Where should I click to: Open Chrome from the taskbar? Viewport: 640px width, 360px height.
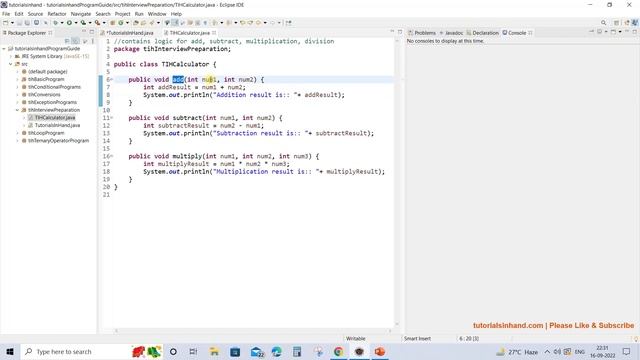pos(338,351)
